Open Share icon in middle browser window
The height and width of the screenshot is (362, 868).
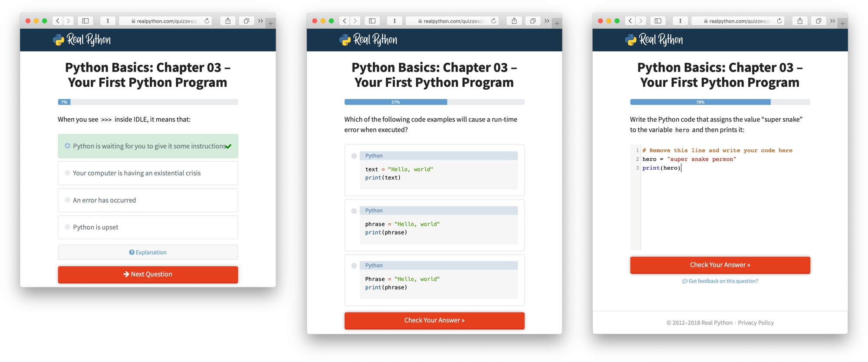point(514,21)
